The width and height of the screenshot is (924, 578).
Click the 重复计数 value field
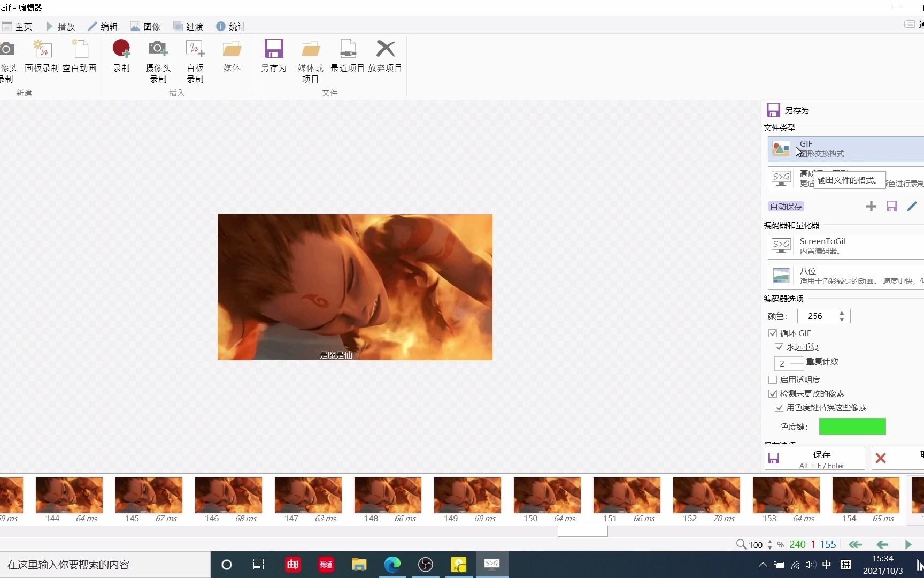[789, 363]
